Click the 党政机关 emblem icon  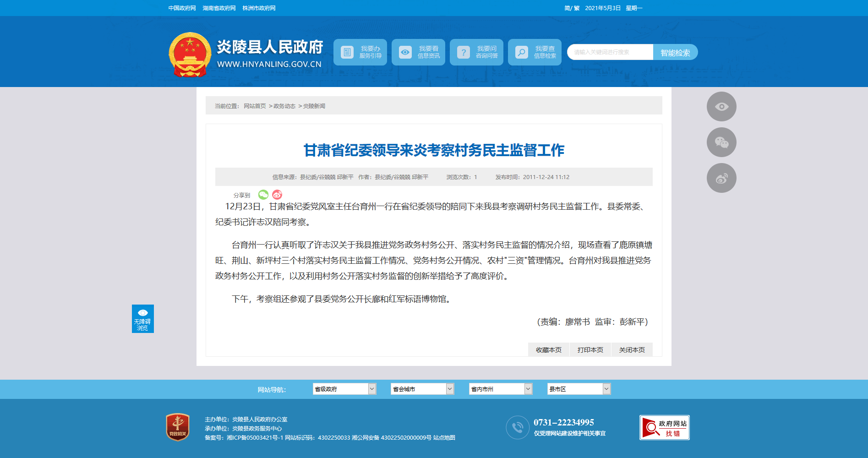(178, 427)
